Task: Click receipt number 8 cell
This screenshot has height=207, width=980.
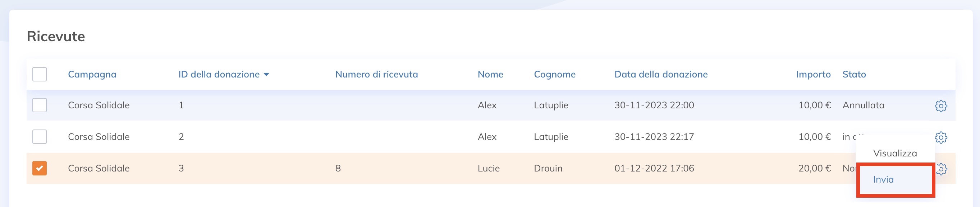Action: point(338,168)
